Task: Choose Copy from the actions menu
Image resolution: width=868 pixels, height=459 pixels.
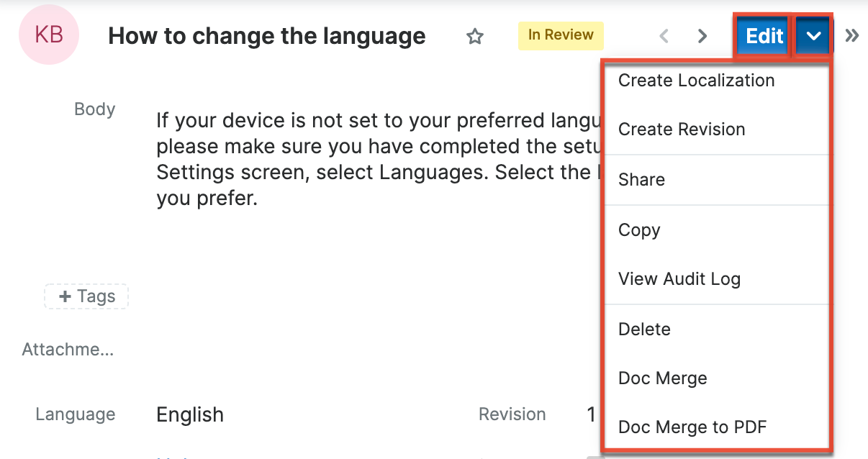Action: point(639,230)
